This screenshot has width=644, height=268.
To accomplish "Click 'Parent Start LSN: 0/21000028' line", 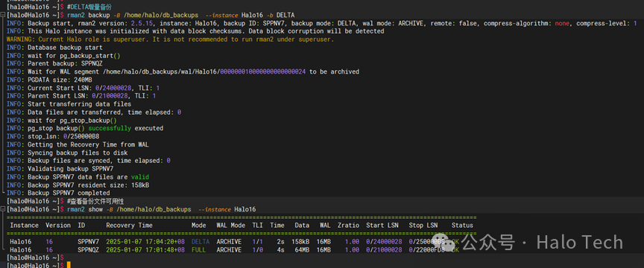I will (x=81, y=96).
